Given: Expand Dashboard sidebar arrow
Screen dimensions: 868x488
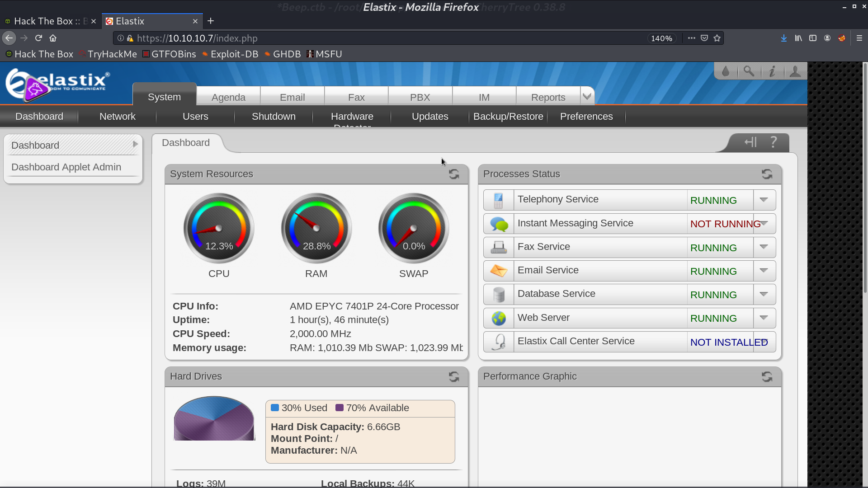Looking at the screenshot, I should pos(135,145).
